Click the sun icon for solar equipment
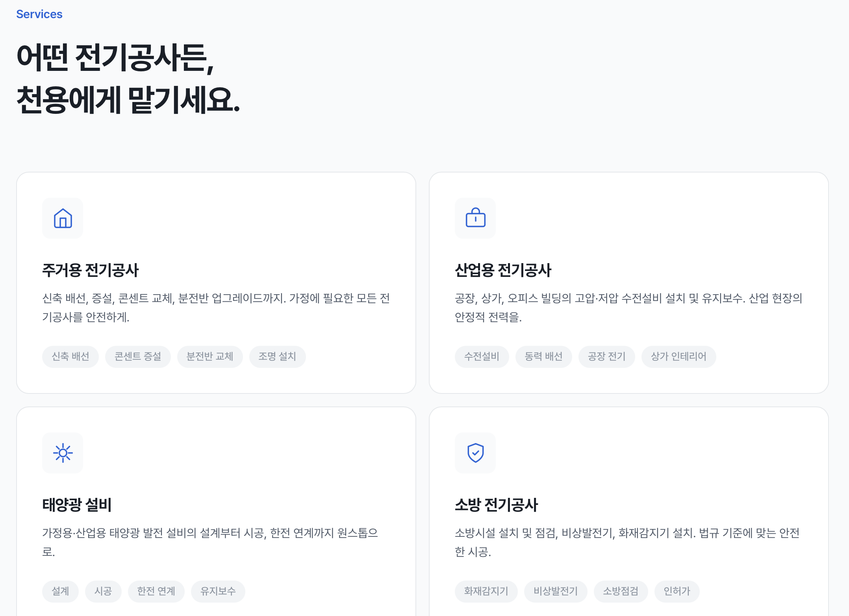This screenshot has width=849, height=616. pyautogui.click(x=63, y=453)
